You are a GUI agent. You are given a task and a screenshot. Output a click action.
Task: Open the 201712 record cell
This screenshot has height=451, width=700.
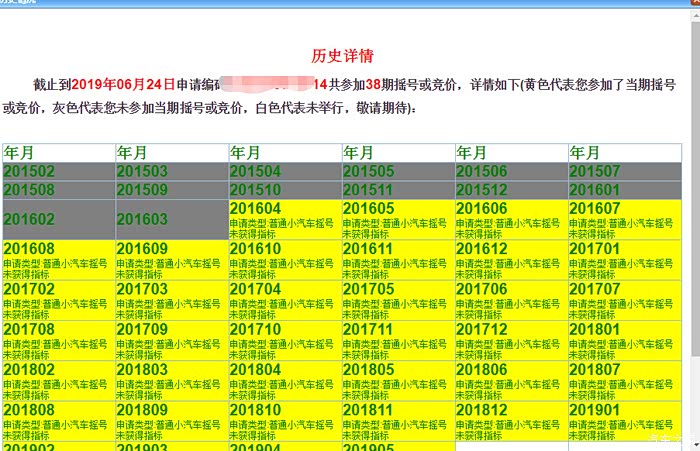click(x=512, y=340)
